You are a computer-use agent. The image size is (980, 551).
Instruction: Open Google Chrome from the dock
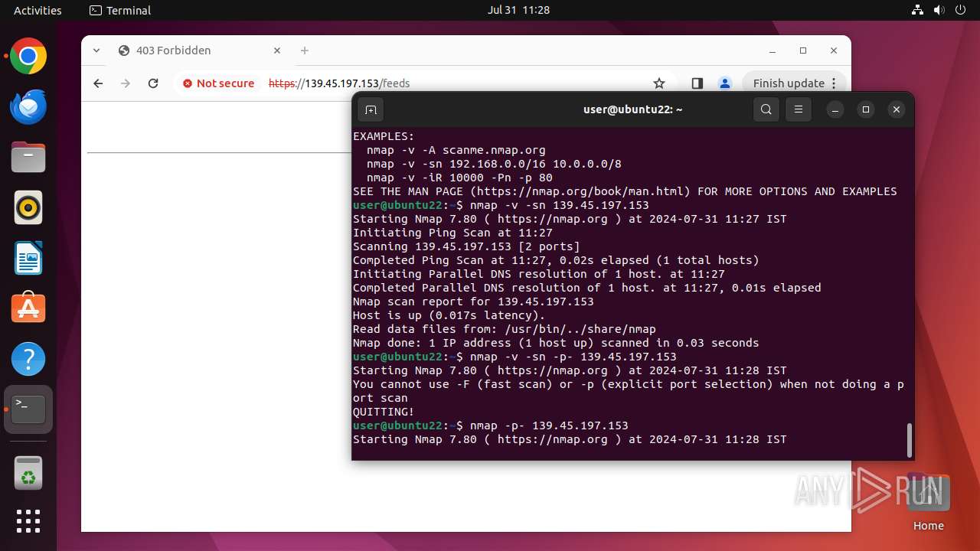click(x=28, y=57)
